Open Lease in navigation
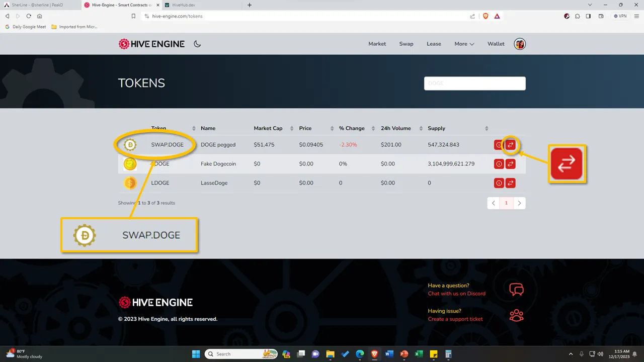Image resolution: width=644 pixels, height=362 pixels. coord(434,44)
